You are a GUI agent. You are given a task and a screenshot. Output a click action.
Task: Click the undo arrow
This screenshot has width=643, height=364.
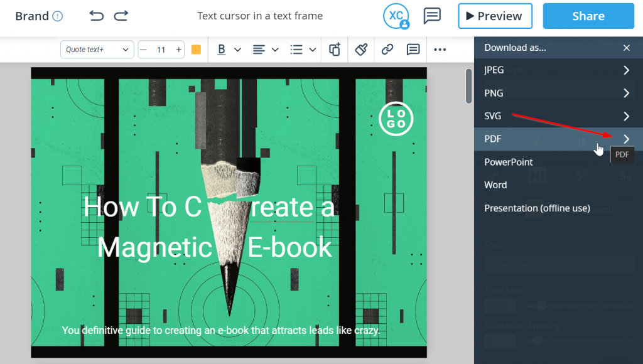coord(96,16)
